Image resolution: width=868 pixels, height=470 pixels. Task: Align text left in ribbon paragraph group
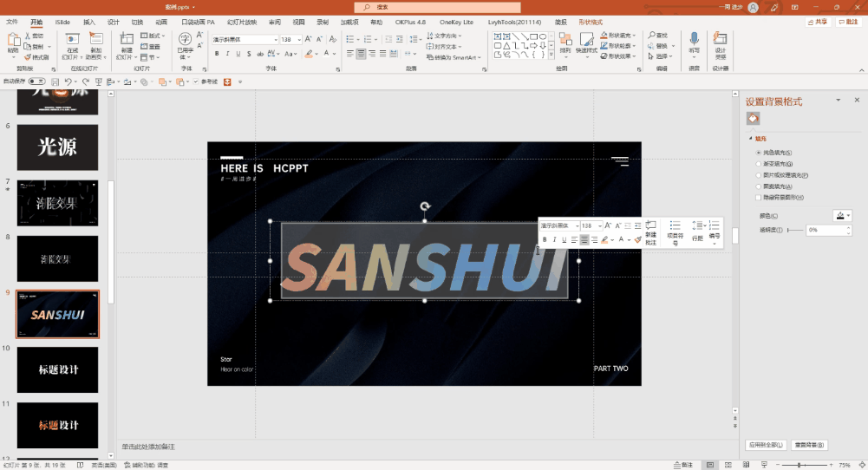pos(349,54)
